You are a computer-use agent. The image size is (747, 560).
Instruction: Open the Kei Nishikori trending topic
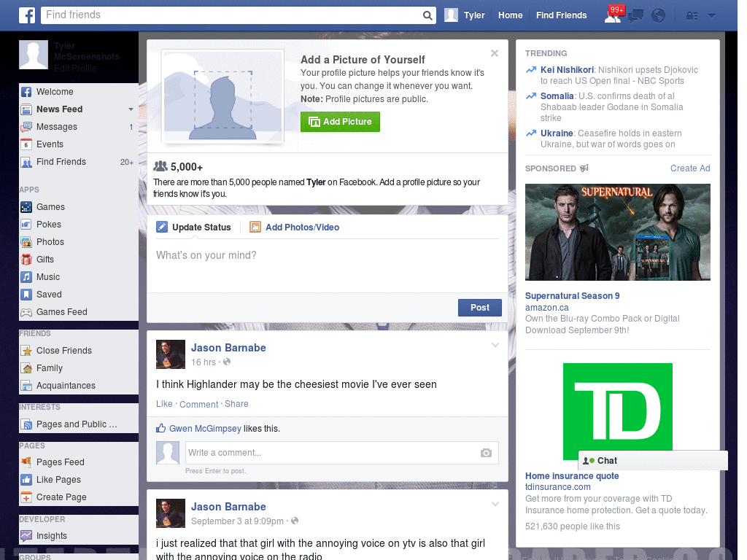tap(567, 70)
